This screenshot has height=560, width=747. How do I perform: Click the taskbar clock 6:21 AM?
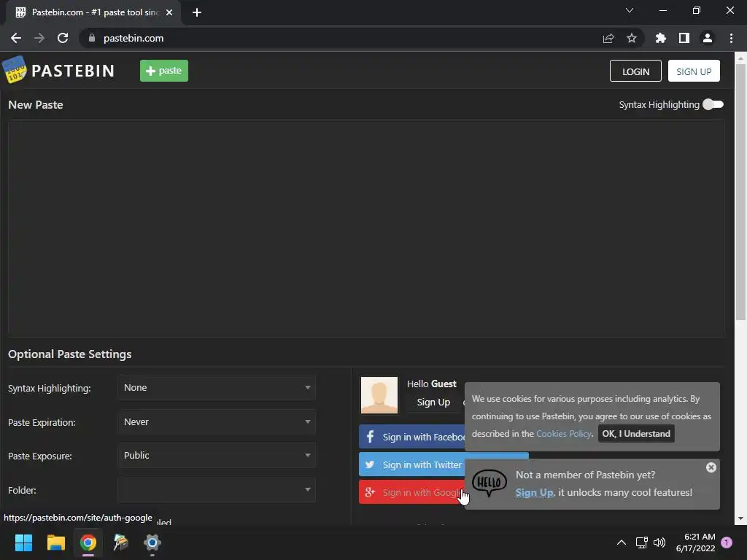700,537
